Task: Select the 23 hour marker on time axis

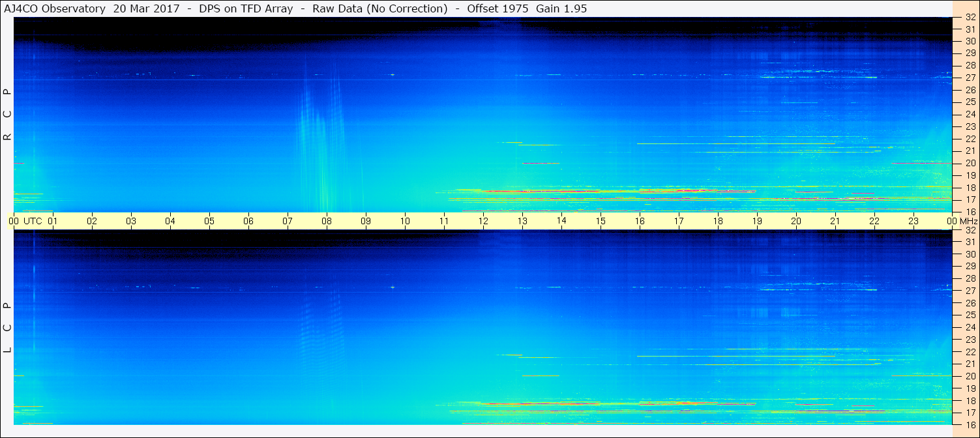Action: (x=913, y=221)
